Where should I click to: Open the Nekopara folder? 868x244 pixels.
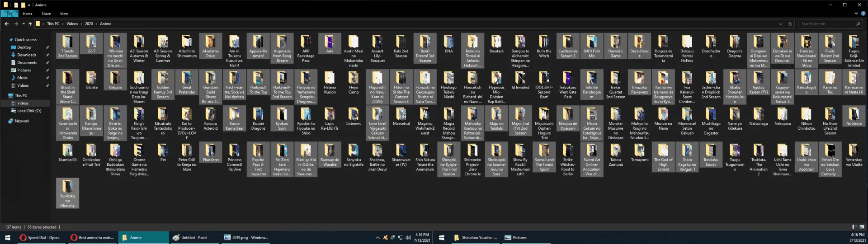(x=783, y=116)
